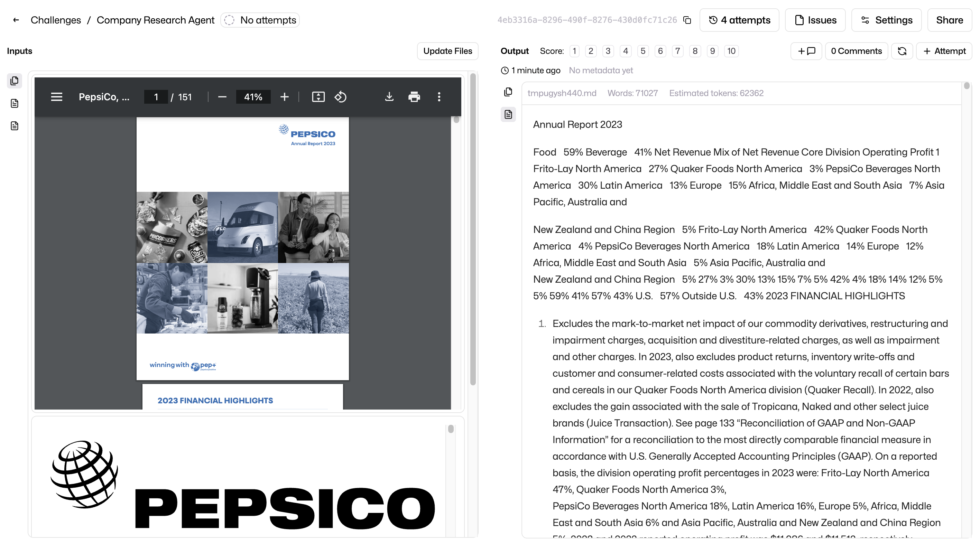Start a new Attempt

click(944, 51)
